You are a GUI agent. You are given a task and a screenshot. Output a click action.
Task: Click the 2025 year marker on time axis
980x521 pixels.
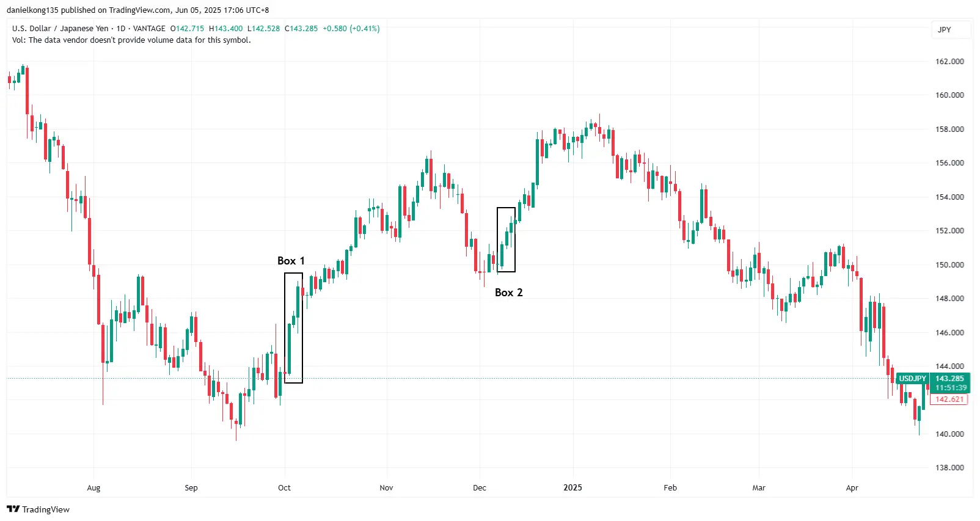point(572,487)
